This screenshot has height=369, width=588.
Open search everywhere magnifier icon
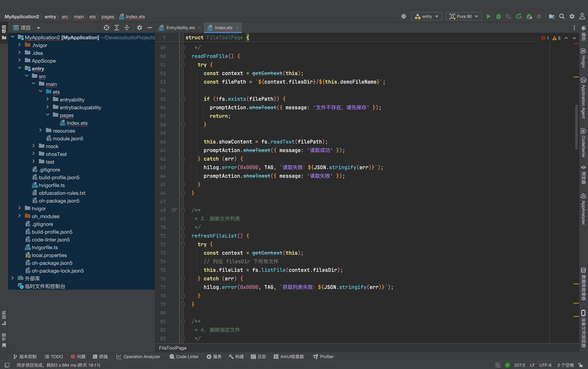pyautogui.click(x=562, y=16)
